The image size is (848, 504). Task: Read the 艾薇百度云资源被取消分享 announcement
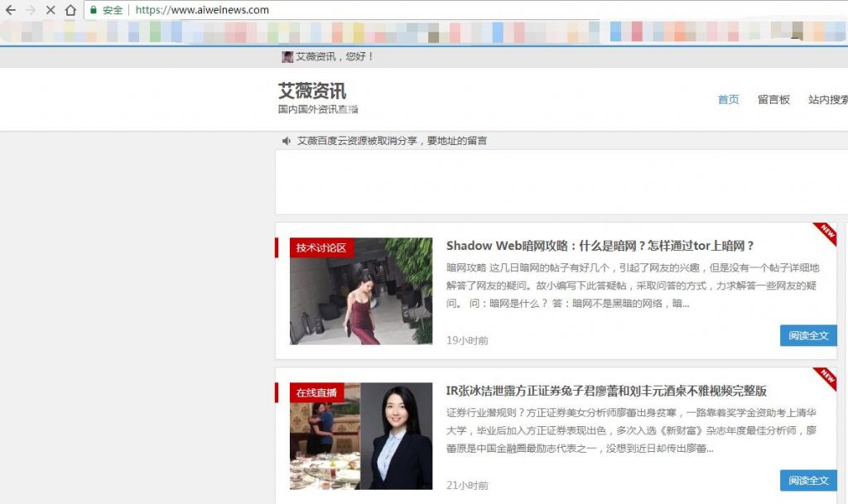(x=392, y=141)
